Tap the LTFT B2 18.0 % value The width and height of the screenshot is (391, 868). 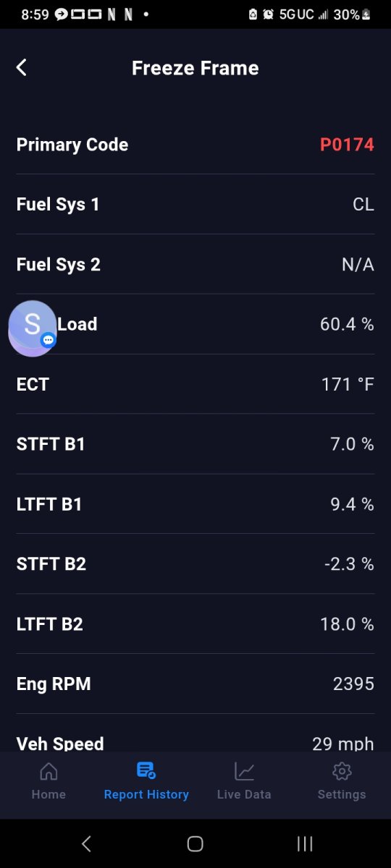(x=347, y=624)
